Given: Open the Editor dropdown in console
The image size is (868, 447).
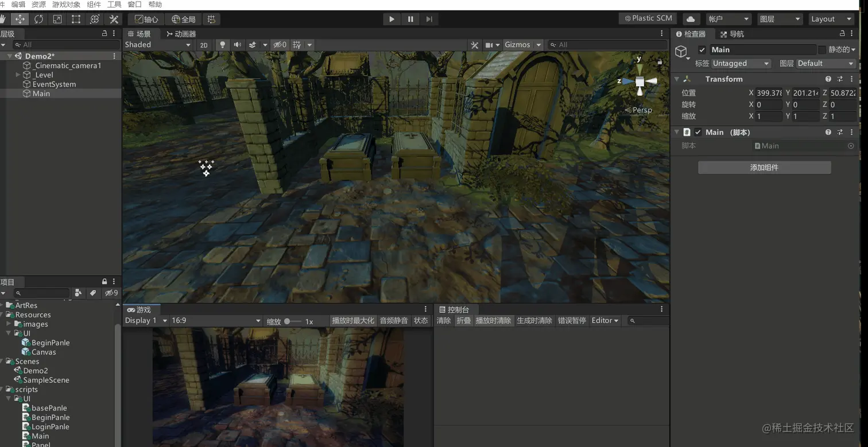Looking at the screenshot, I should click(605, 321).
